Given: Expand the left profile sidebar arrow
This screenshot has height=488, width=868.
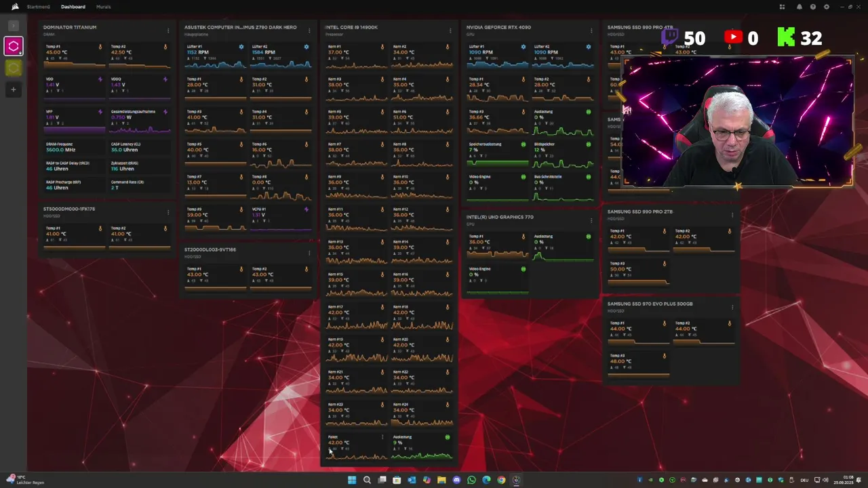Looking at the screenshot, I should coord(13,26).
